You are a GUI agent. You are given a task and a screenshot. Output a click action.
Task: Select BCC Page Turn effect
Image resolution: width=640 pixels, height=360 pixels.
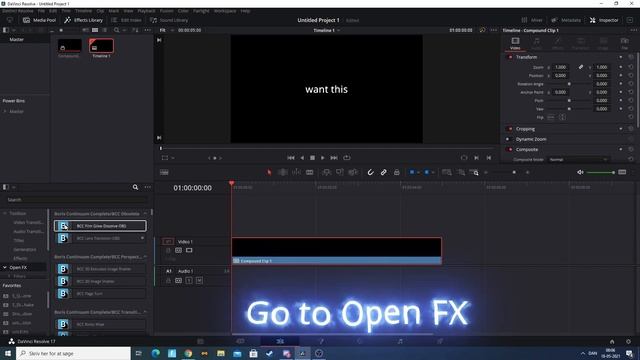coord(100,293)
